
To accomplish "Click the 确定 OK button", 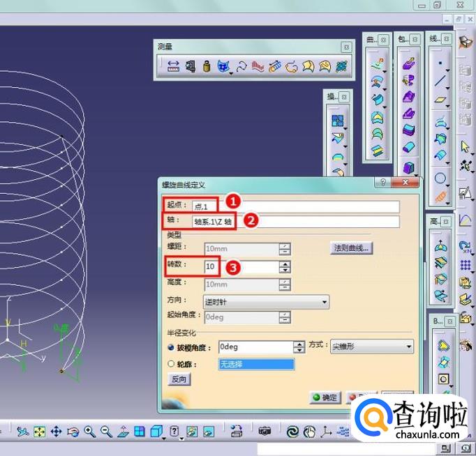I will pyautogui.click(x=325, y=397).
